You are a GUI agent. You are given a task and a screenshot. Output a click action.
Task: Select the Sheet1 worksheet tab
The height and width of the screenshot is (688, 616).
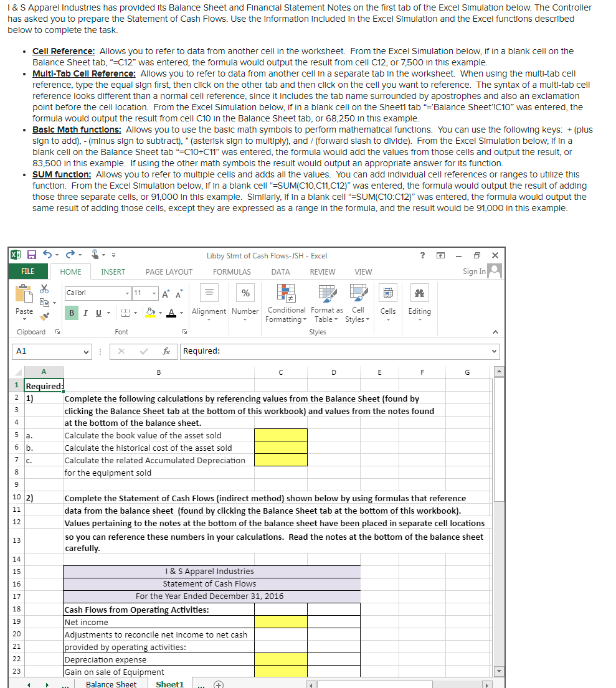coord(169,684)
